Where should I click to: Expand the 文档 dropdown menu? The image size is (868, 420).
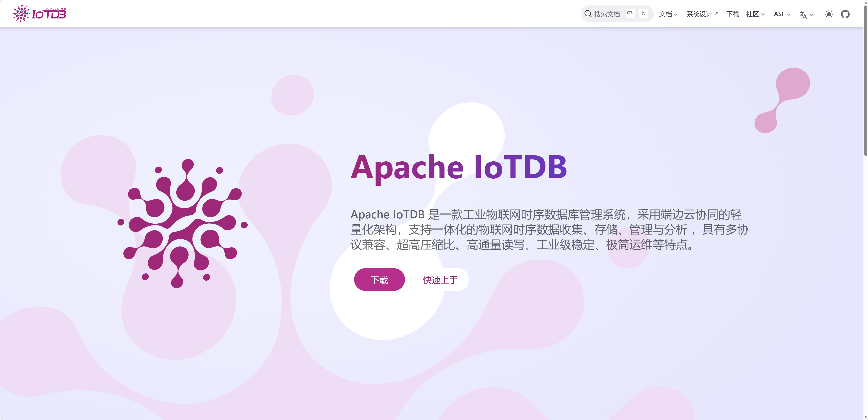pyautogui.click(x=668, y=14)
